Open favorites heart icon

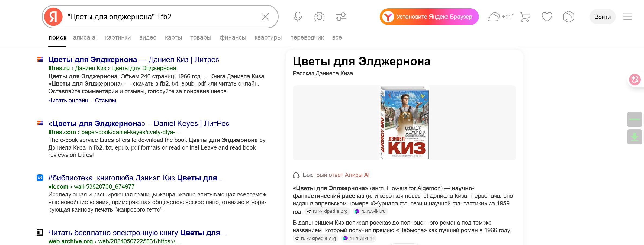(x=547, y=17)
